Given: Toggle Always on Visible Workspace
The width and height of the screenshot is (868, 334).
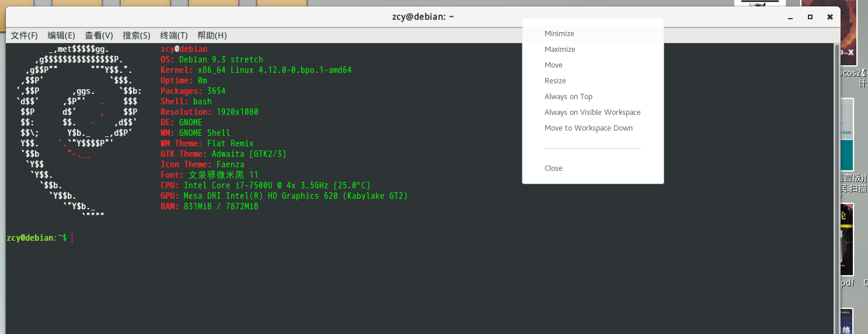Looking at the screenshot, I should 592,112.
